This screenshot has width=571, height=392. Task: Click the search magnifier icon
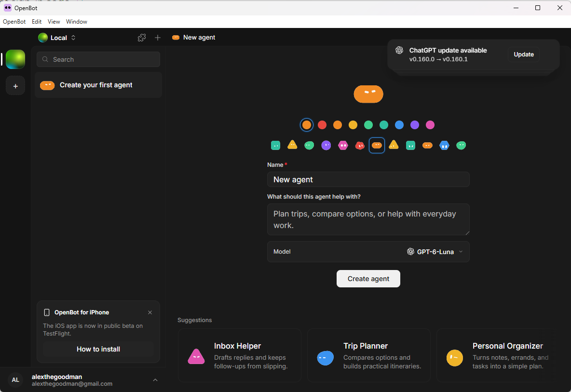pos(45,59)
